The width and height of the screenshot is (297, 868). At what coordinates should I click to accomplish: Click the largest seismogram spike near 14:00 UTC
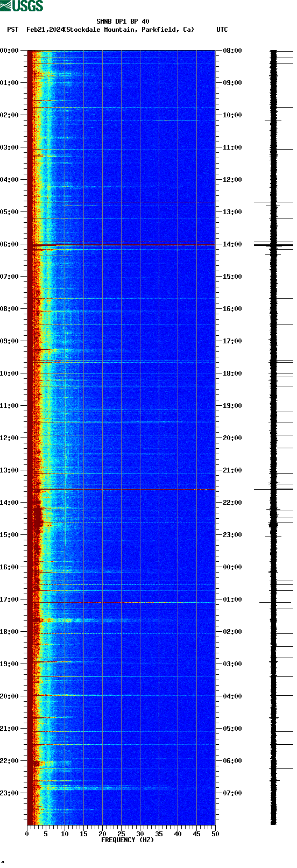tap(273, 245)
